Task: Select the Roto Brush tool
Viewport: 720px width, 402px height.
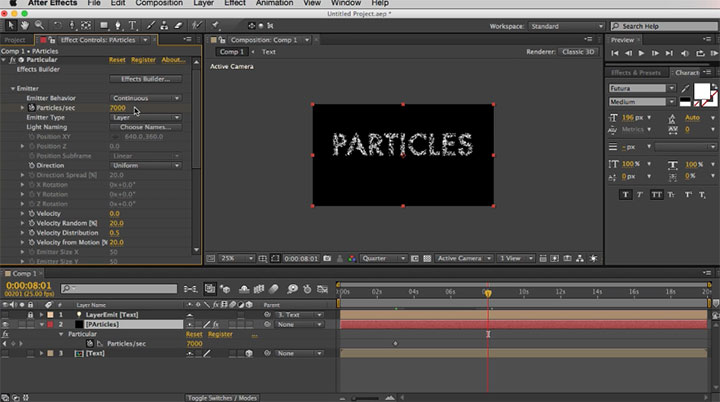Action: click(197, 26)
